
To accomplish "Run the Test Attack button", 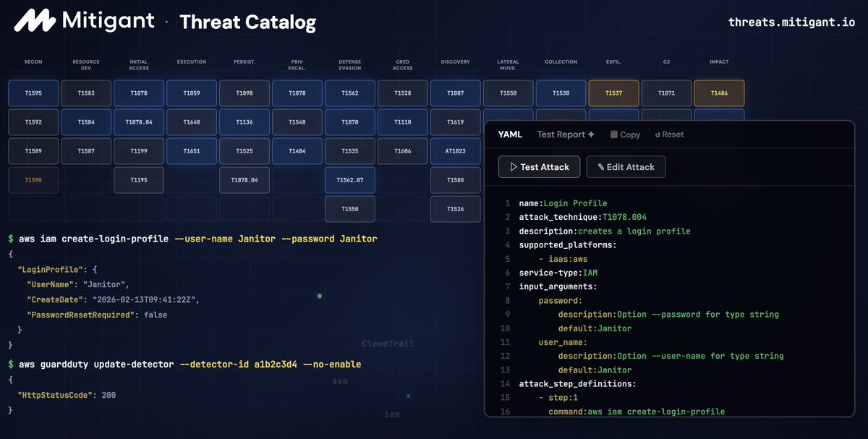I will click(x=539, y=167).
